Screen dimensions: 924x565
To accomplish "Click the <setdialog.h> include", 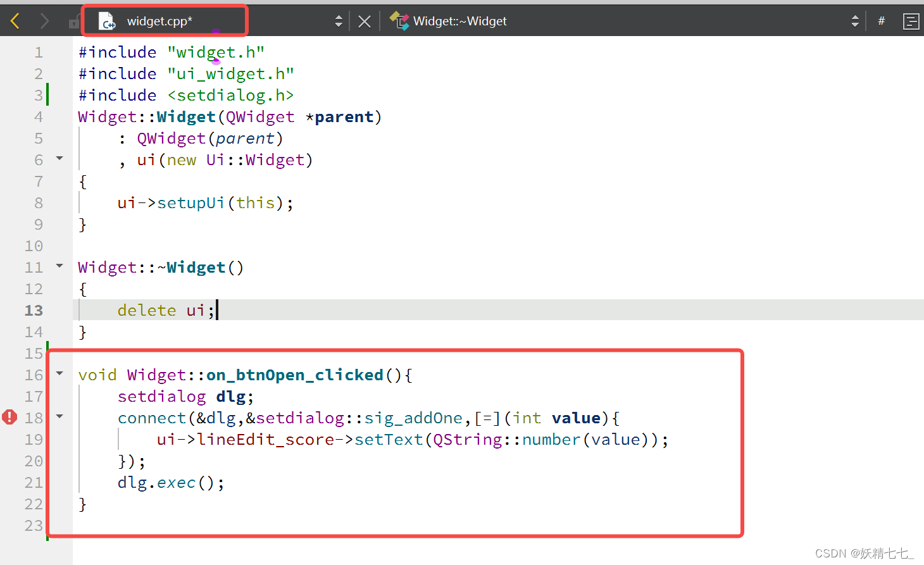I will (230, 96).
